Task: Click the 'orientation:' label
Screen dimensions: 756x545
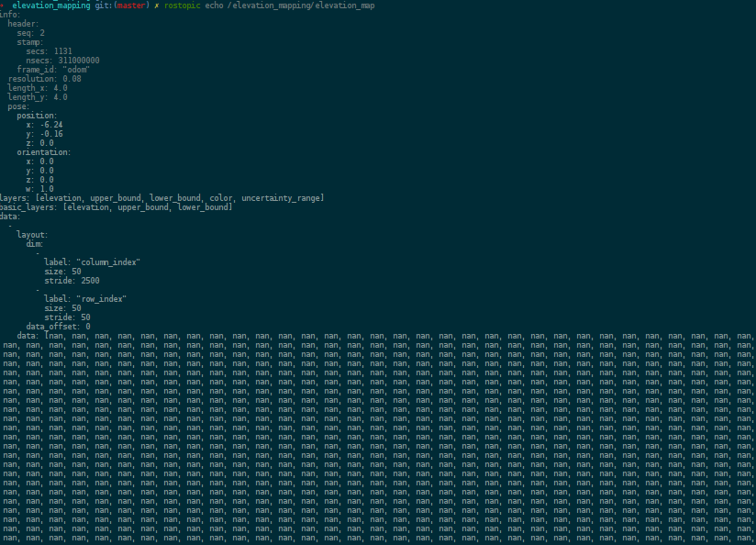Action: 44,152
